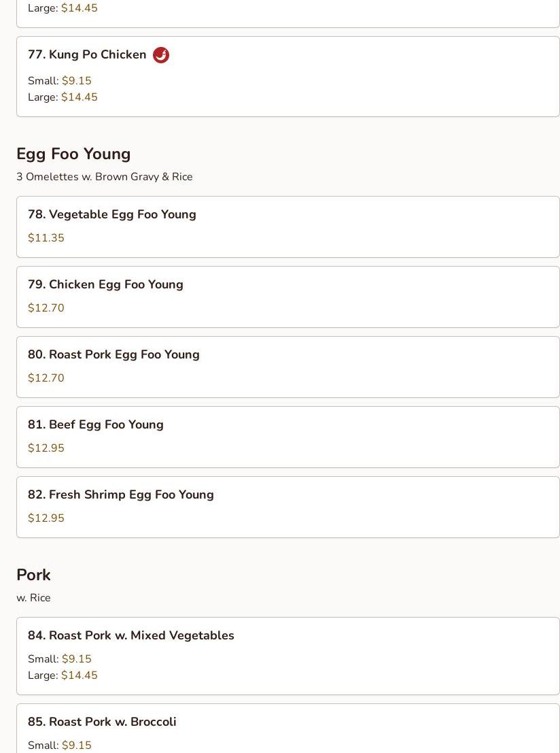The height and width of the screenshot is (753, 560).
Task: Click the Pork section heading
Action: click(33, 575)
